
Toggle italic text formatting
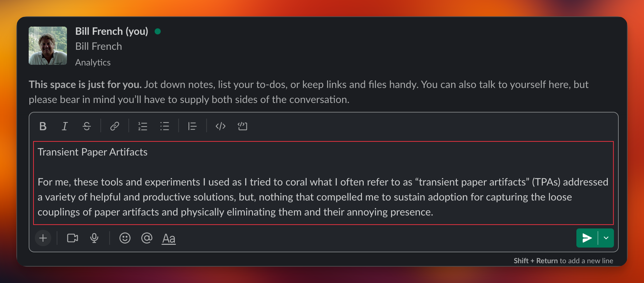pos(65,126)
